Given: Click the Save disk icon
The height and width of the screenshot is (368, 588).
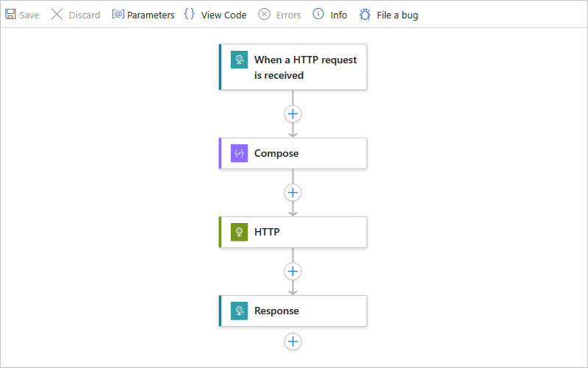Looking at the screenshot, I should (11, 15).
